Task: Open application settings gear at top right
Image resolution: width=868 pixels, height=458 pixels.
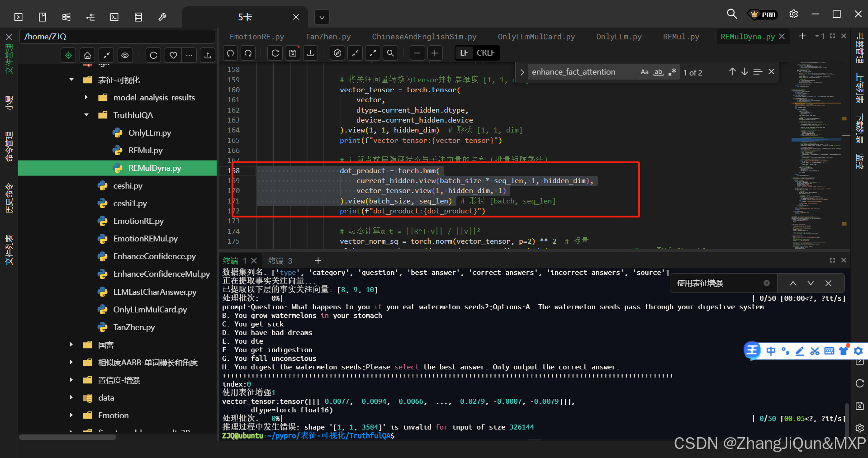Action: click(x=793, y=14)
